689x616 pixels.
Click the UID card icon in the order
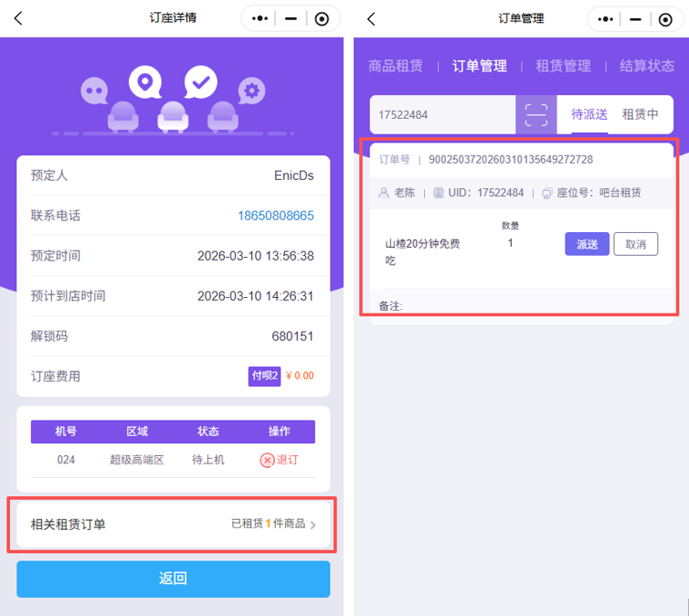coord(439,193)
